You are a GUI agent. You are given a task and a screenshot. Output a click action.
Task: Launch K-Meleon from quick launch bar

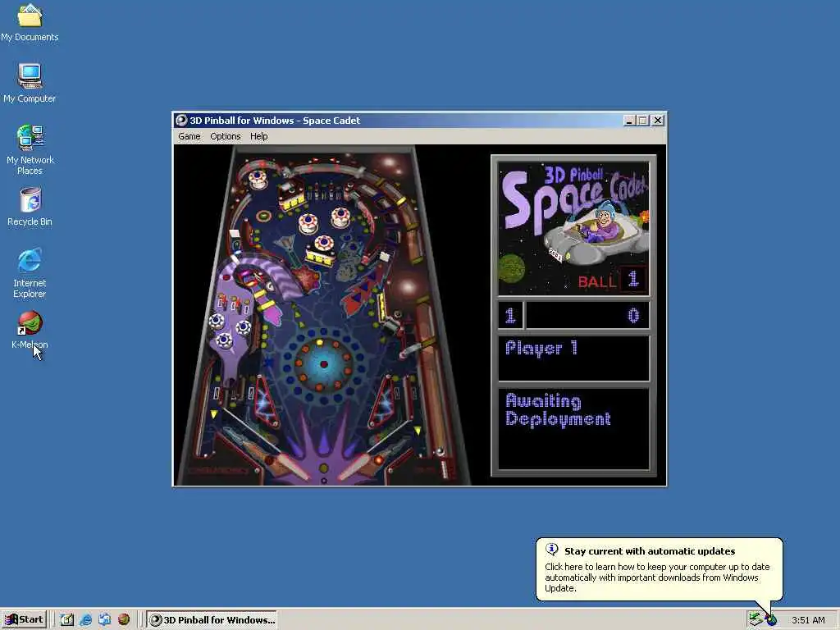(124, 620)
